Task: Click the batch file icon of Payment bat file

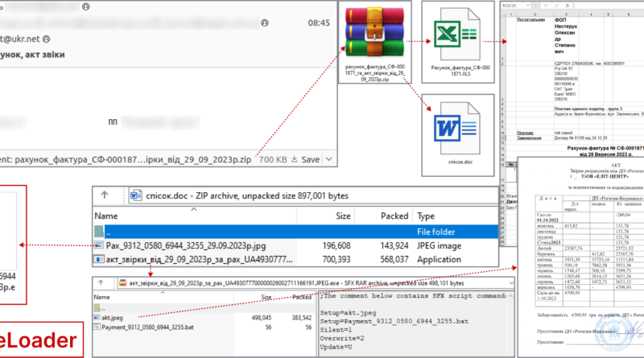Action: (x=97, y=327)
